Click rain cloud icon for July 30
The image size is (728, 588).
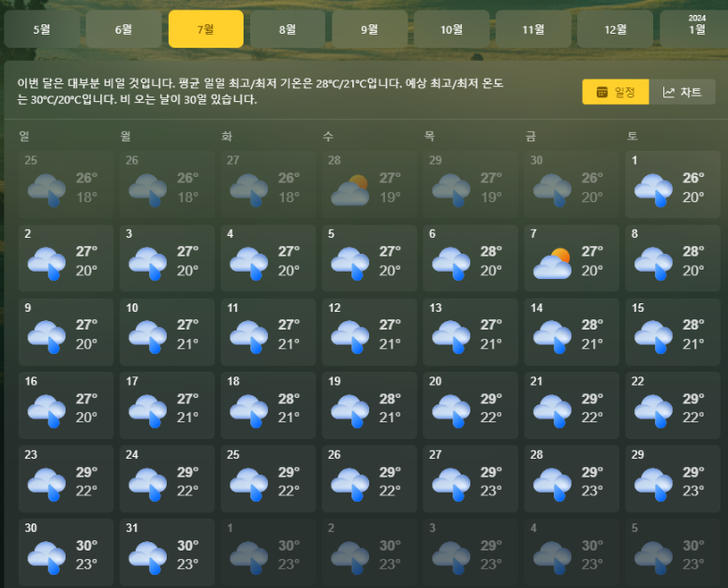(47, 557)
